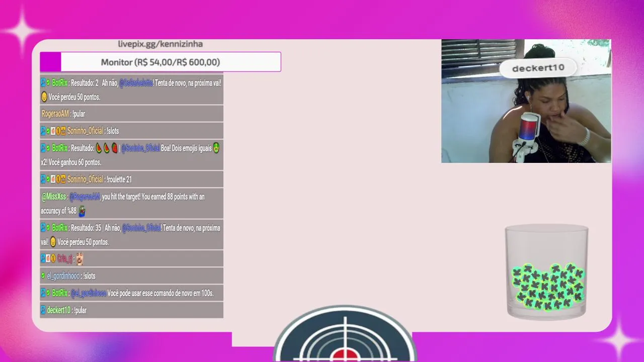Click the sad emoji in the 'Resultado: 35' message
644x362 pixels.
[53, 242]
